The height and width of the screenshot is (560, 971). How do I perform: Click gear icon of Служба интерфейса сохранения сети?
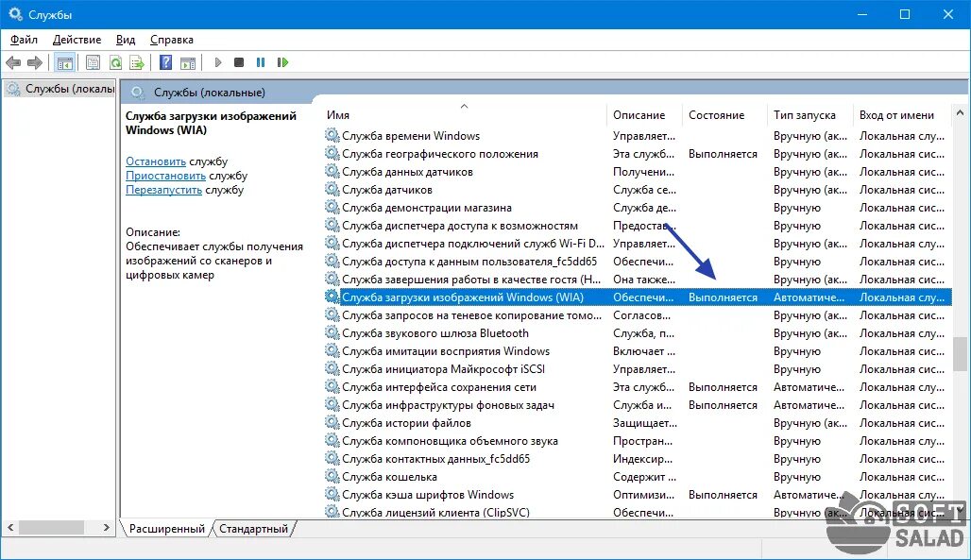click(x=332, y=387)
